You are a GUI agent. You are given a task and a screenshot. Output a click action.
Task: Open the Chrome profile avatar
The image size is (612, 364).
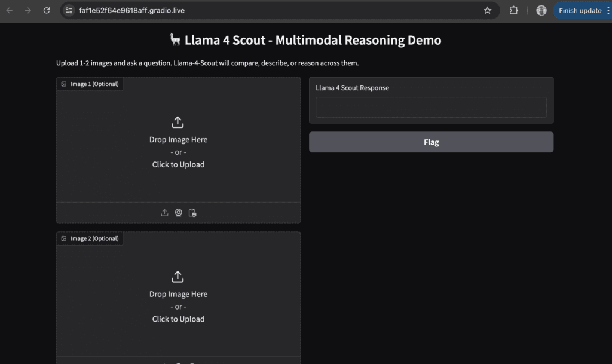(x=541, y=11)
